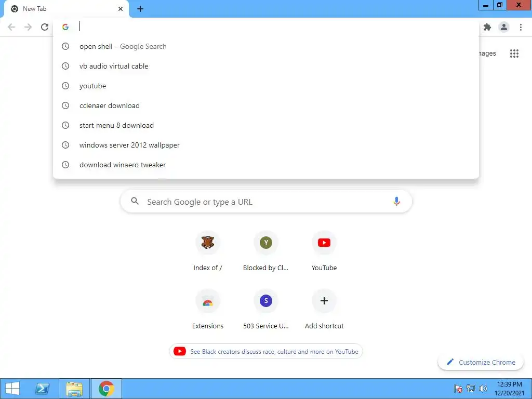Choose the 'open shell' suggestion
Viewport: 532px width, 399px height.
click(x=266, y=46)
